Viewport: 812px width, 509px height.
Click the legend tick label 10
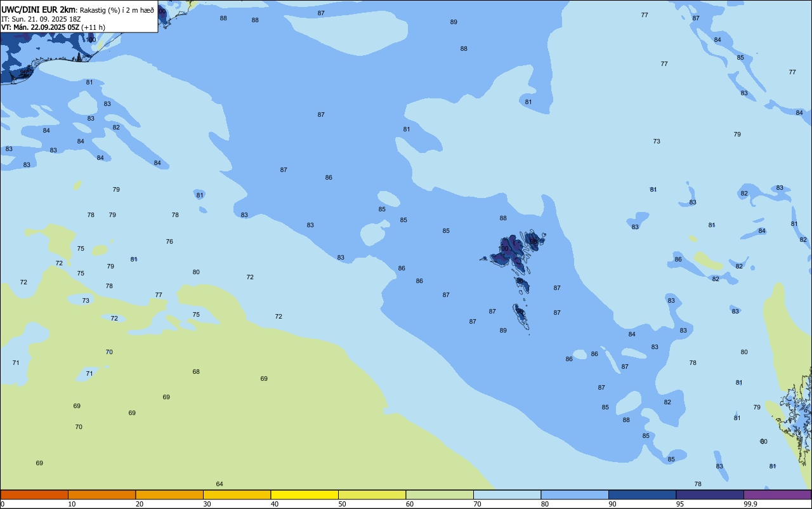[72, 504]
